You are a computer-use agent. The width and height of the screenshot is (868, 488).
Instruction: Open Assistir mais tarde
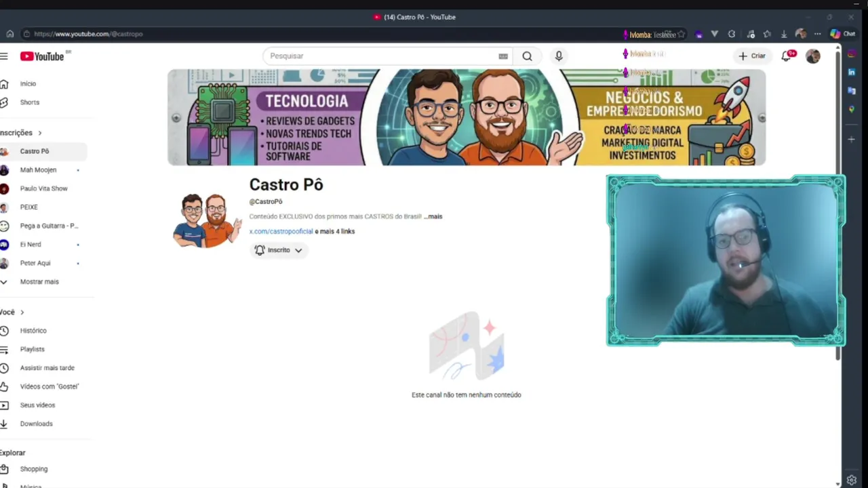pyautogui.click(x=47, y=368)
